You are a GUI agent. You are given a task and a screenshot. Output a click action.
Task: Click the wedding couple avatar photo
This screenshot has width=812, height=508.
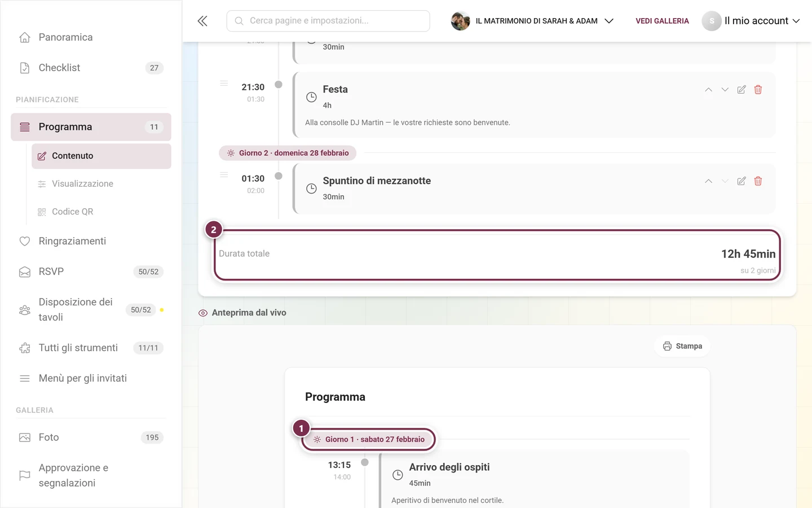coord(460,21)
